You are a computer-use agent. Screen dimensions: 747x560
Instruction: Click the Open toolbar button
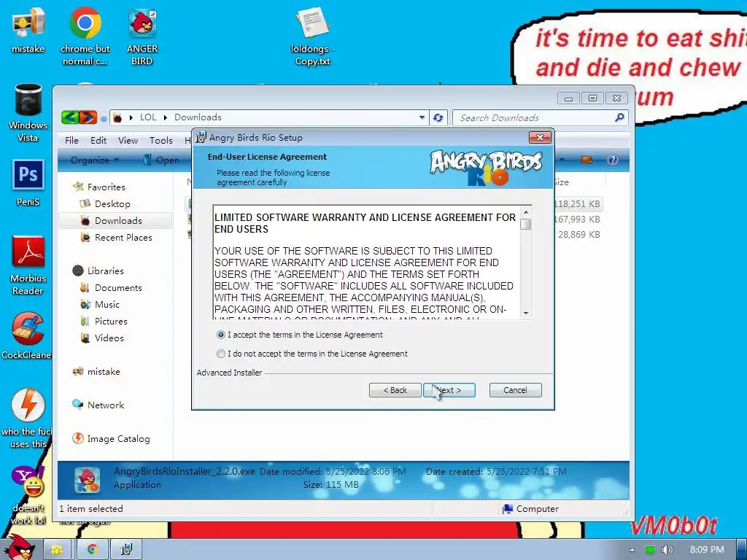162,160
